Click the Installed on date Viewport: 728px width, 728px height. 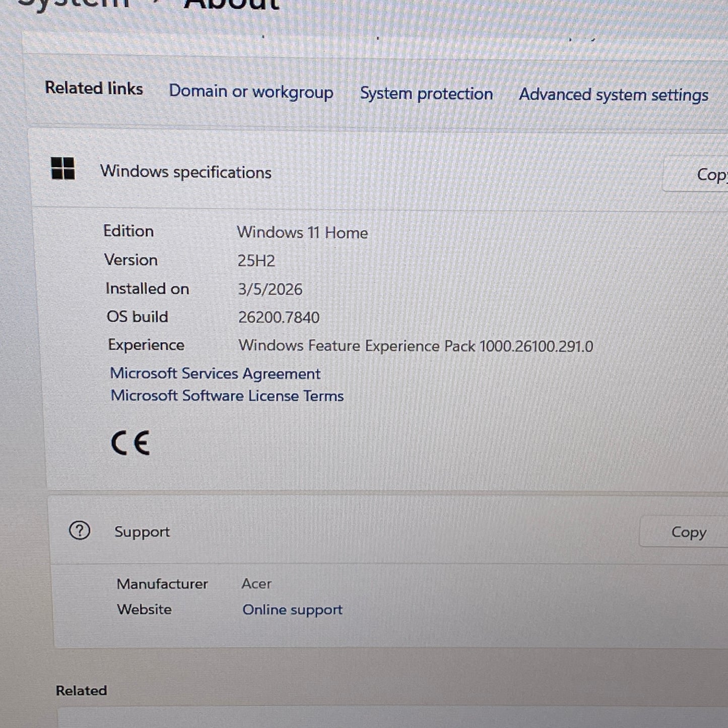click(x=271, y=289)
